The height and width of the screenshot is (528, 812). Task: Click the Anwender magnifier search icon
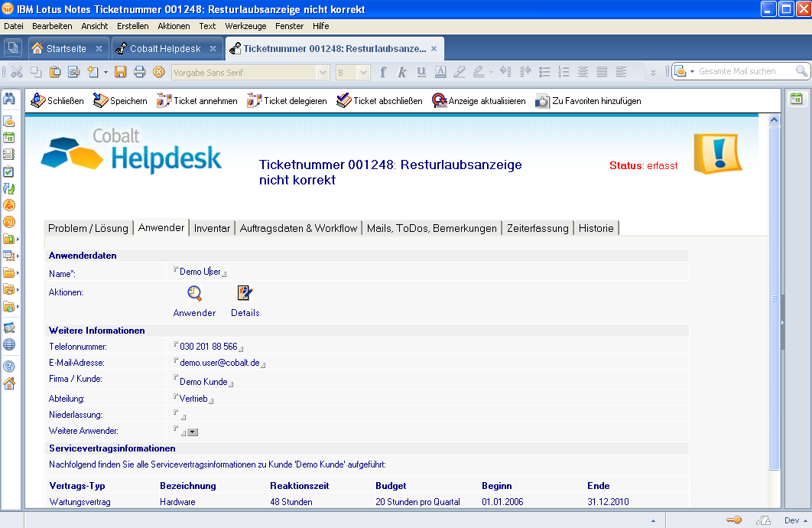[194, 293]
